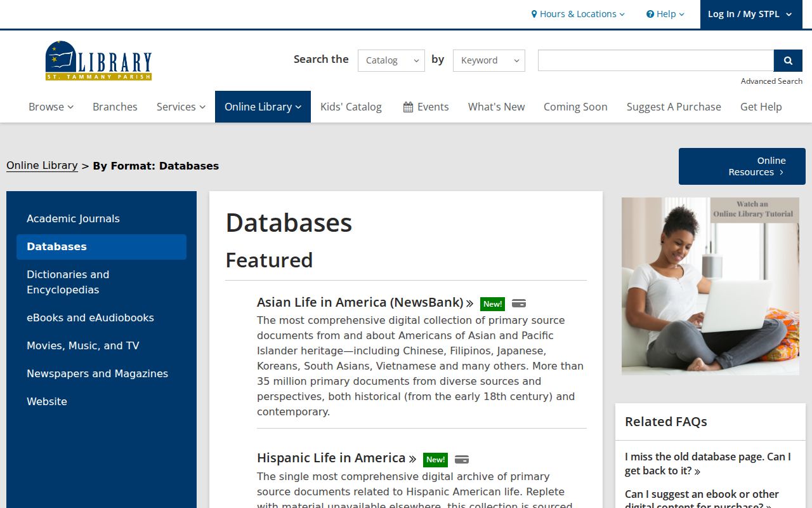Go to What's New page
The image size is (812, 508).
point(496,107)
